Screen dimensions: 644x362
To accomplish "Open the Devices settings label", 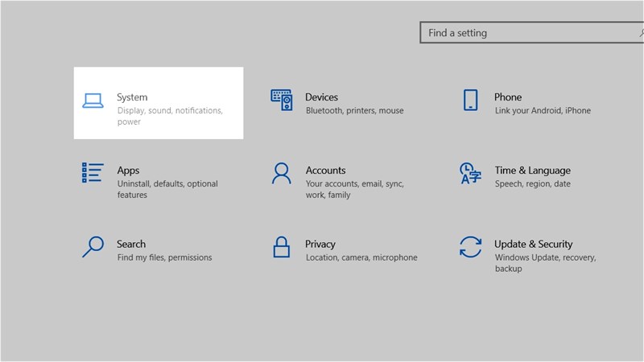I will click(321, 97).
